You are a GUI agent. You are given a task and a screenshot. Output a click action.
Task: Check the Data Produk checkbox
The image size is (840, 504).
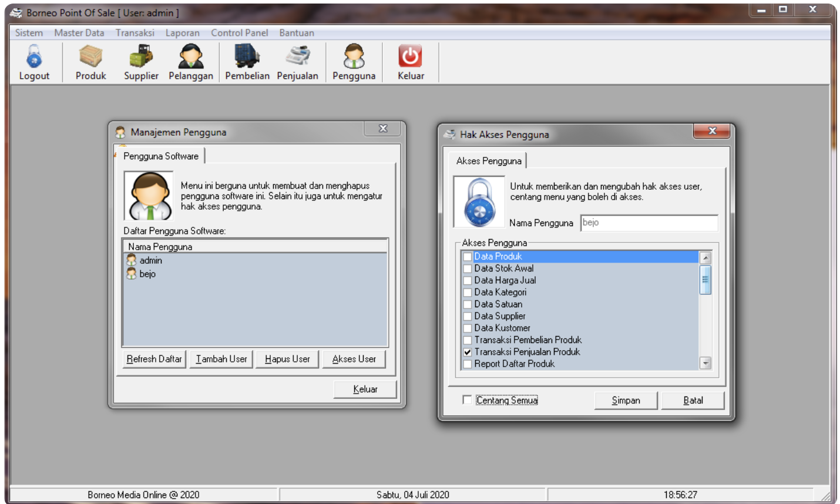[468, 257]
